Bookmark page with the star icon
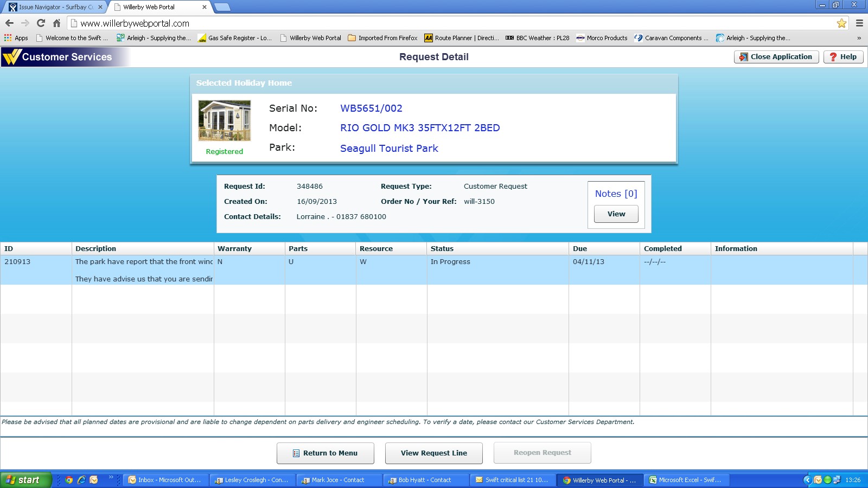 pos(841,23)
